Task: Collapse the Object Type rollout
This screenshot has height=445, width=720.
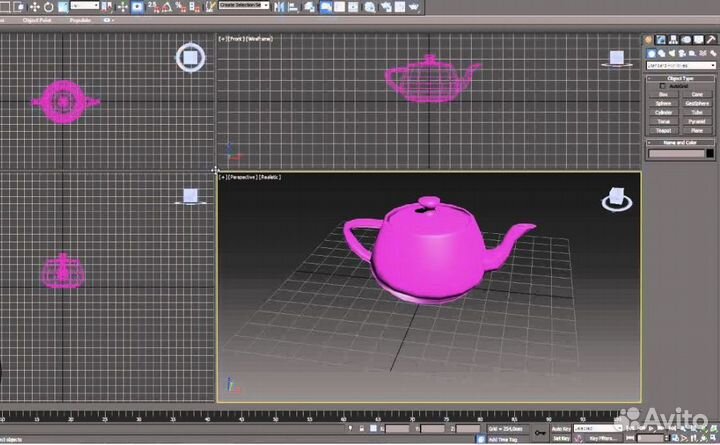Action: pos(680,79)
